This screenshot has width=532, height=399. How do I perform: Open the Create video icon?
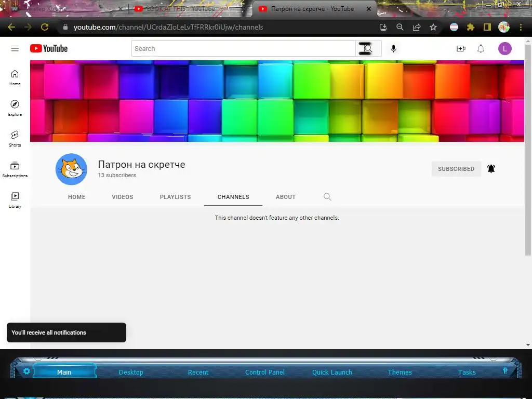pos(461,48)
